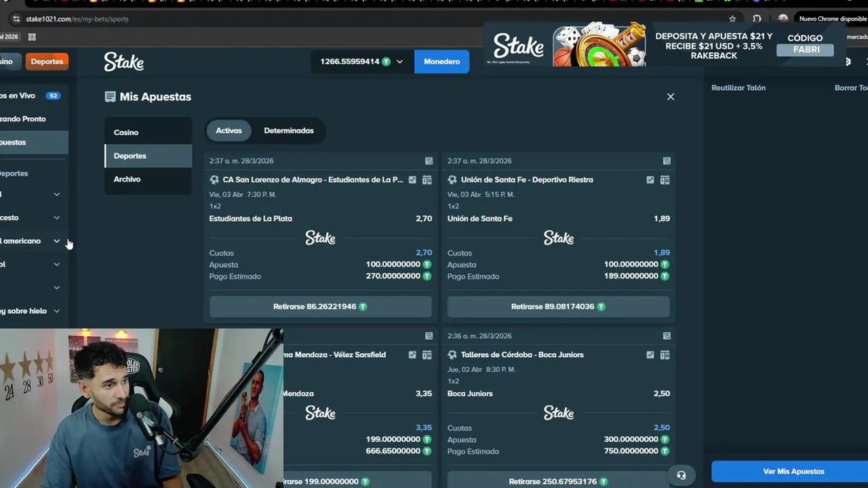
Task: Click the Stake logo in header
Action: tap(123, 62)
